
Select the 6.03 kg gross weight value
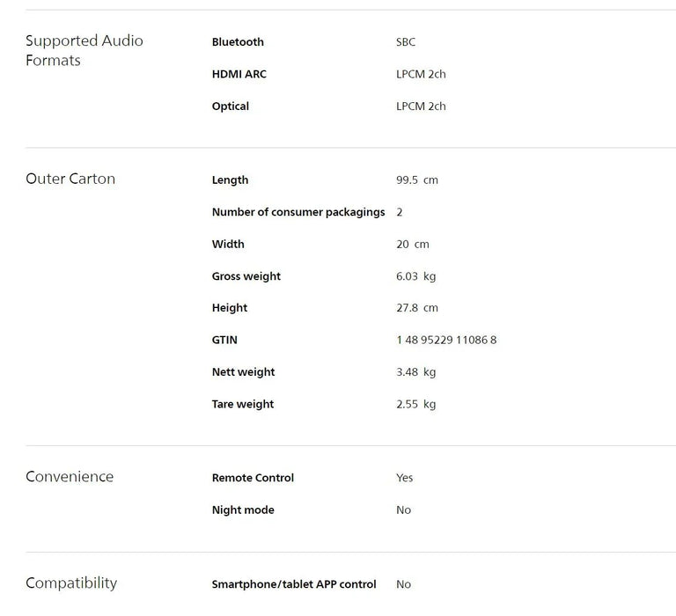tap(415, 276)
